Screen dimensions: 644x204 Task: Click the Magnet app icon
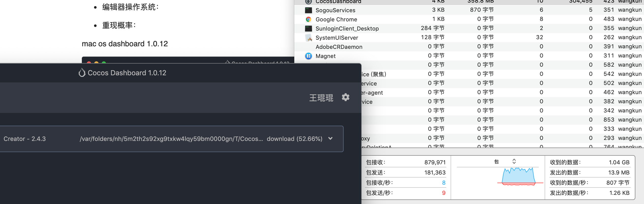pos(308,56)
